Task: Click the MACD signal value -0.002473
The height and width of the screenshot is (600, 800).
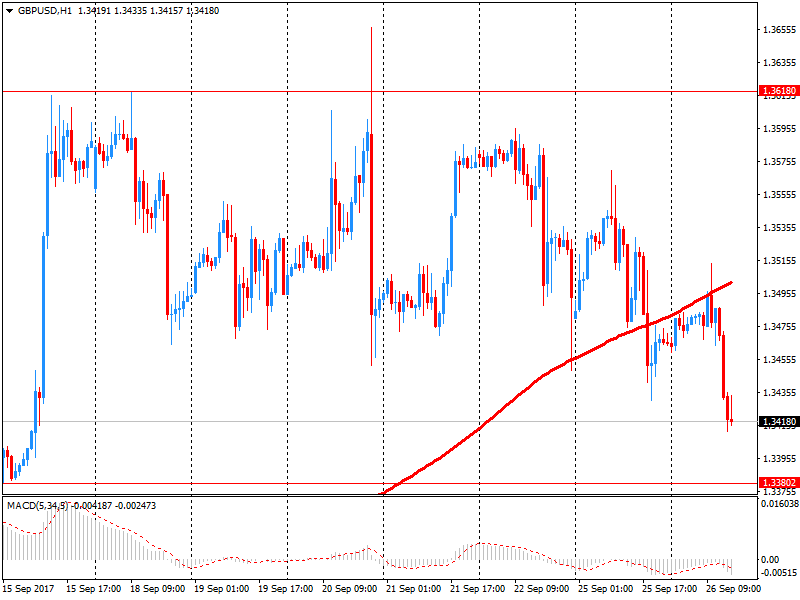Action: click(136, 506)
